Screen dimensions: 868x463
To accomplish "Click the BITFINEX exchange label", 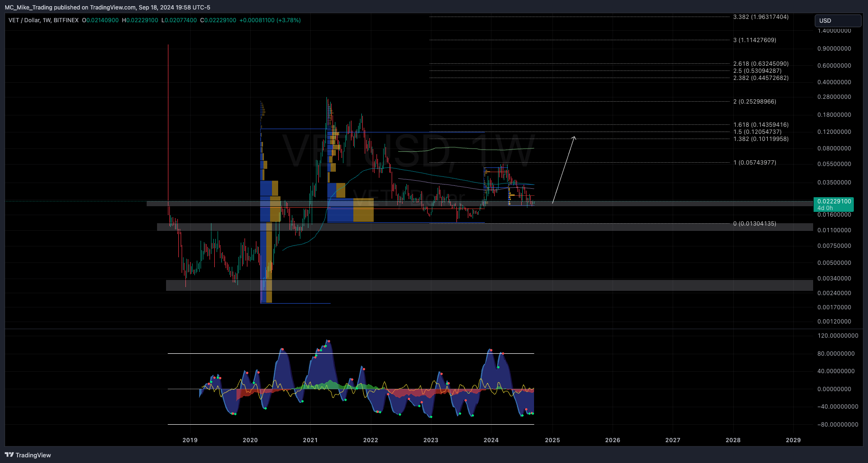I will coord(66,20).
